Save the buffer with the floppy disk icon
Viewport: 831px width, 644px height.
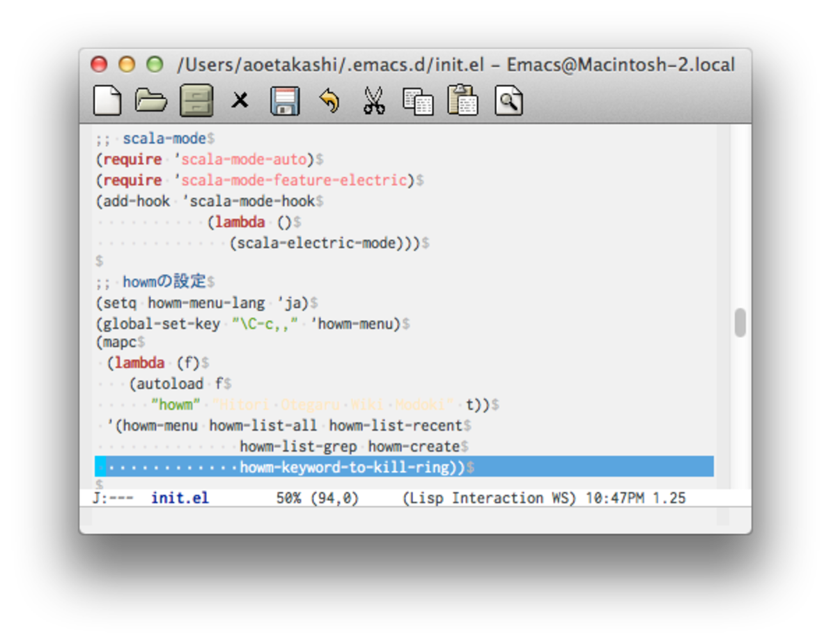285,101
